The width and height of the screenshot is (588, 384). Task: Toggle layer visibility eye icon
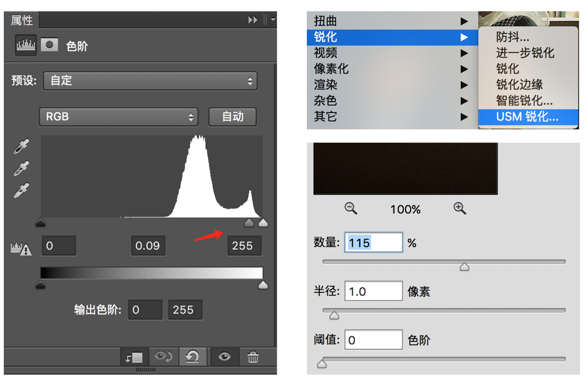(225, 357)
